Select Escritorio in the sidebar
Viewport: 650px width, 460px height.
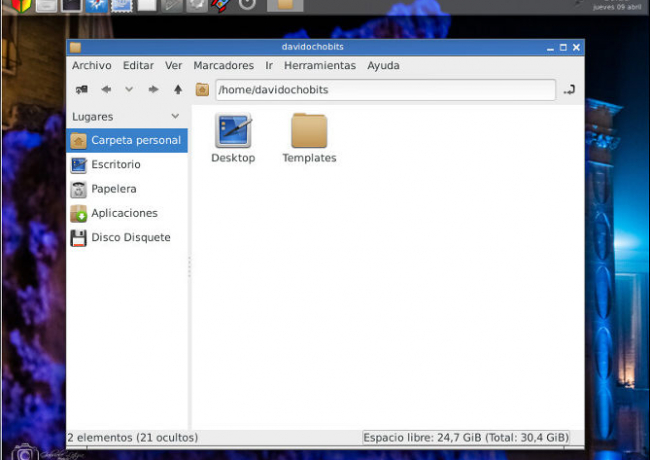115,165
